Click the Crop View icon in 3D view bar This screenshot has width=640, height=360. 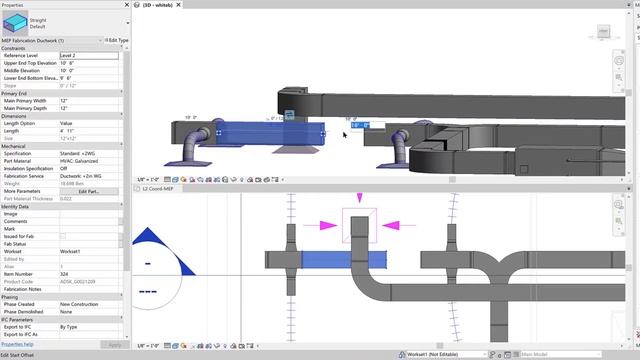209,180
